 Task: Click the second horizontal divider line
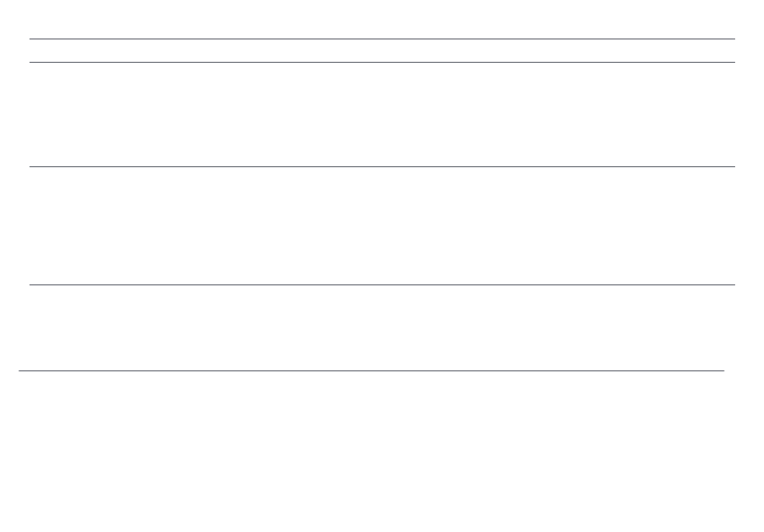pyautogui.click(x=382, y=63)
